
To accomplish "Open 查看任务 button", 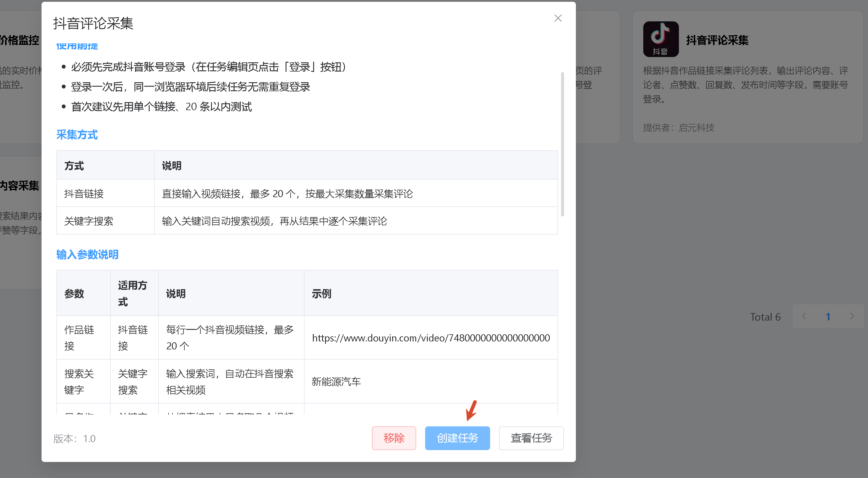I will click(x=531, y=438).
